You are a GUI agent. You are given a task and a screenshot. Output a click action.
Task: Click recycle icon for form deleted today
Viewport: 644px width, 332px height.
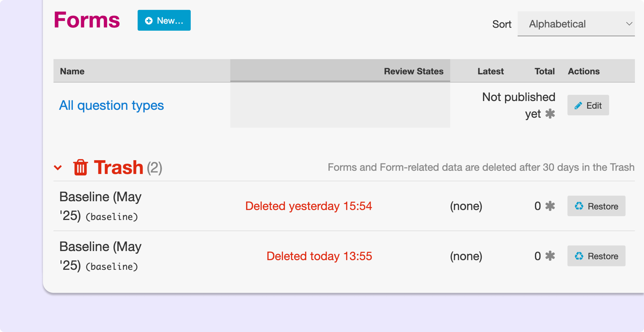[579, 256]
